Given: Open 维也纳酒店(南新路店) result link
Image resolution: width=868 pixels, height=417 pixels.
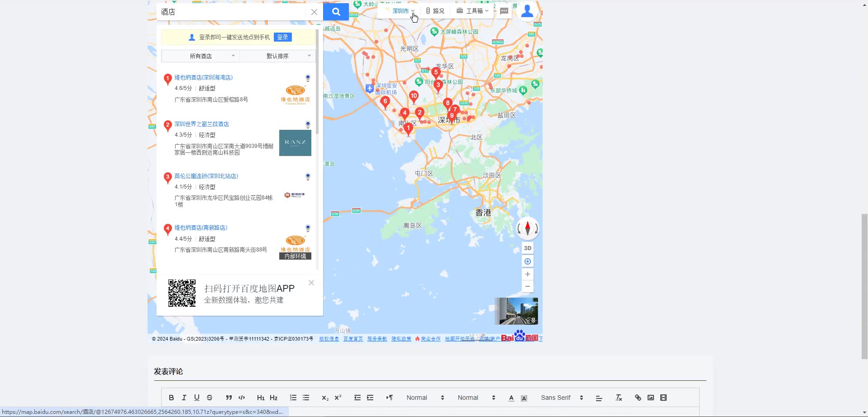Looking at the screenshot, I should point(201,227).
